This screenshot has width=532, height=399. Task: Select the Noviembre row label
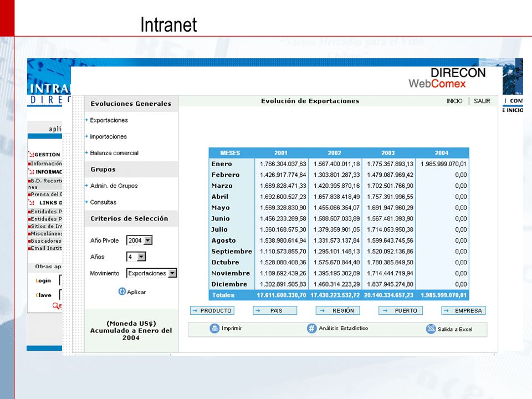point(231,273)
